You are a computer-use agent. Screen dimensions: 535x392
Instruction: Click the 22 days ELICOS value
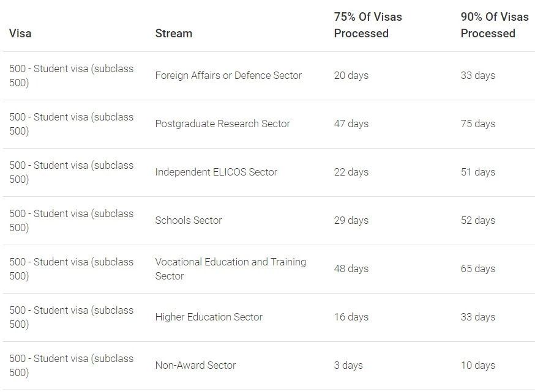coord(351,172)
